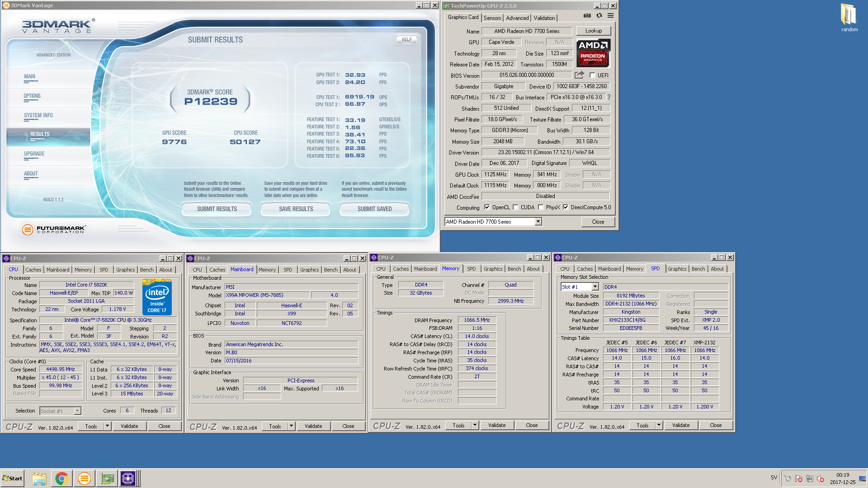Launch Chrome from the taskbar

(61, 478)
